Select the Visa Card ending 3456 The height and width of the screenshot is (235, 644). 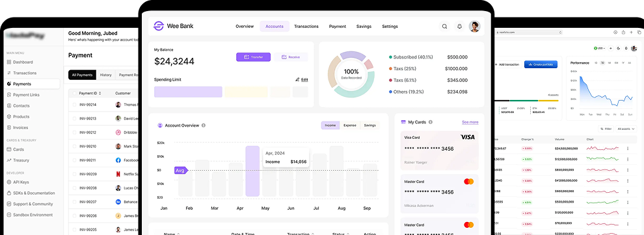[439, 151]
